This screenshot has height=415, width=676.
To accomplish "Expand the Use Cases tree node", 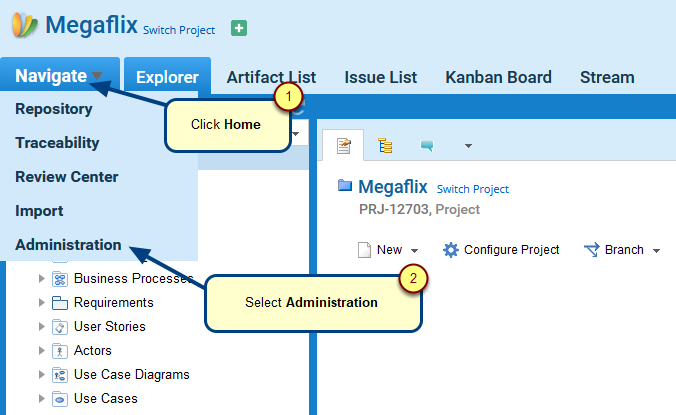I will pyautogui.click(x=41, y=399).
